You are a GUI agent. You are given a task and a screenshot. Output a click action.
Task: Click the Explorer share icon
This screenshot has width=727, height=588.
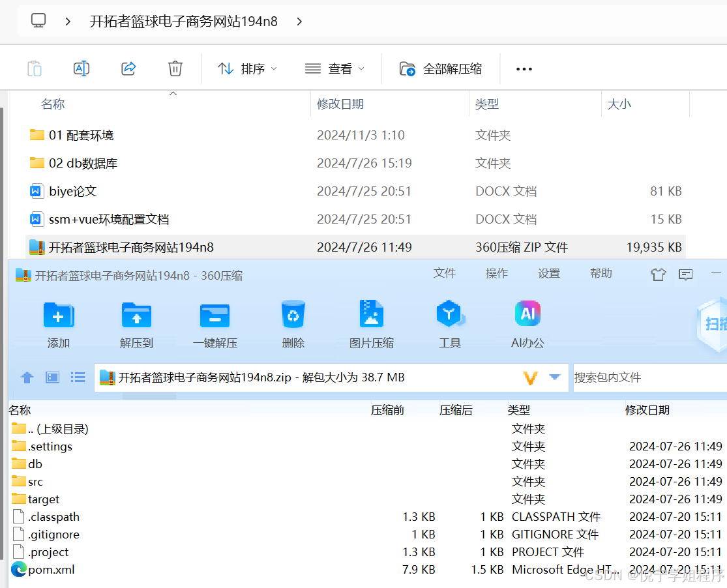tap(128, 68)
